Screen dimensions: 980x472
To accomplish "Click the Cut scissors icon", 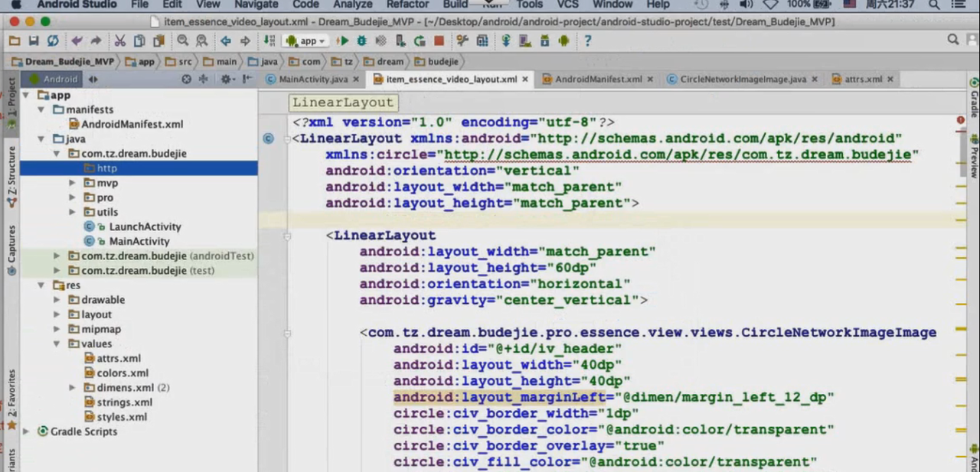I will 120,41.
